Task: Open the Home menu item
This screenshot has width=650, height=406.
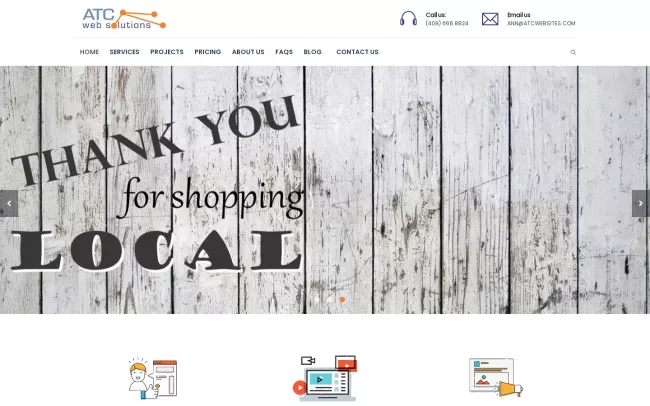Action: point(89,52)
